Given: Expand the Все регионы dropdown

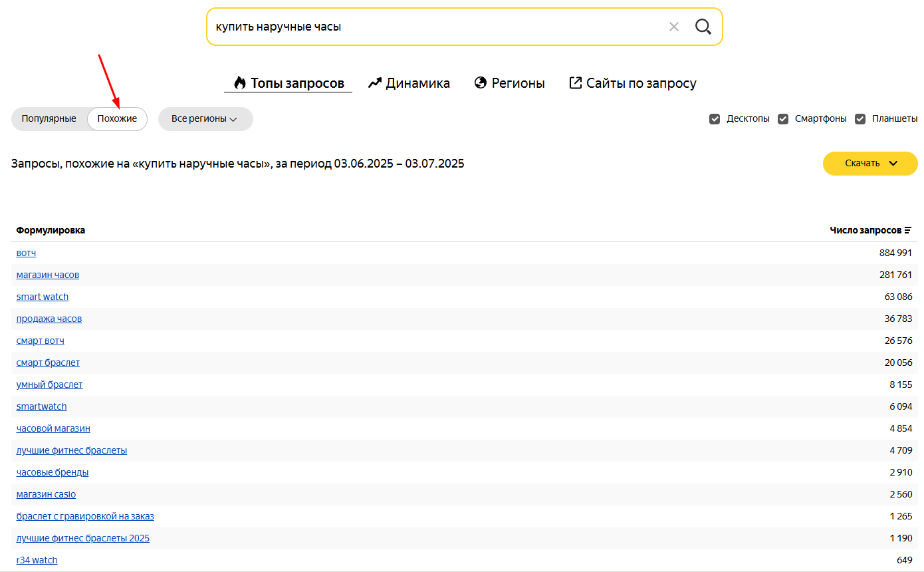Looking at the screenshot, I should (x=205, y=119).
